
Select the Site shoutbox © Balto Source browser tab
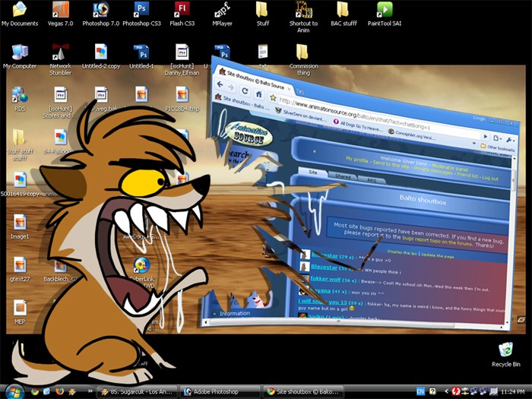coord(255,80)
